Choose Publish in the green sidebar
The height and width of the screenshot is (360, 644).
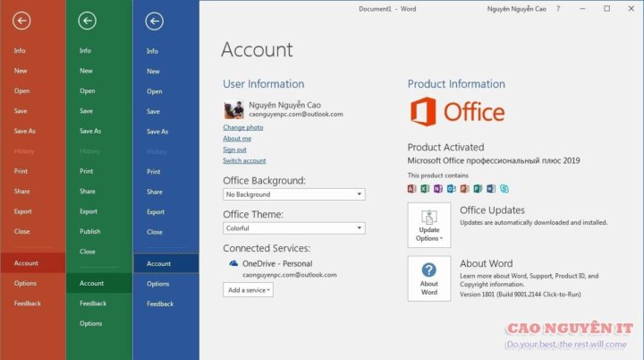[89, 231]
